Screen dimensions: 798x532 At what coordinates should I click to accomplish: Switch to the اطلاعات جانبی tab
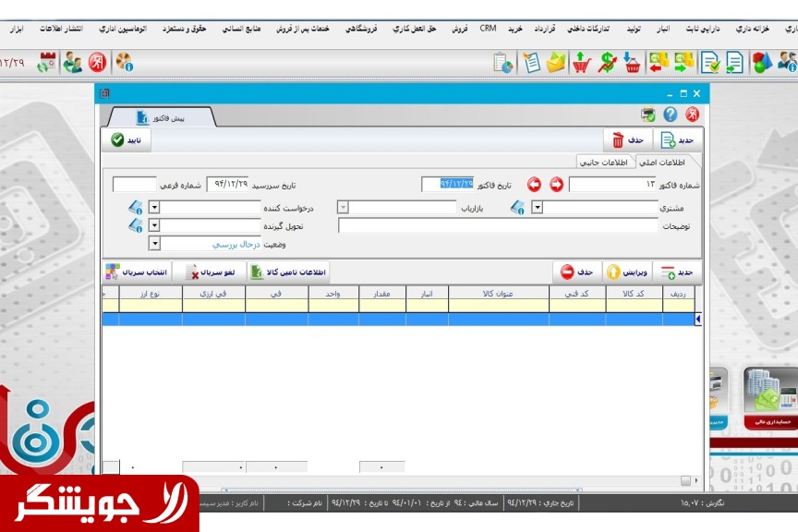coord(603,163)
